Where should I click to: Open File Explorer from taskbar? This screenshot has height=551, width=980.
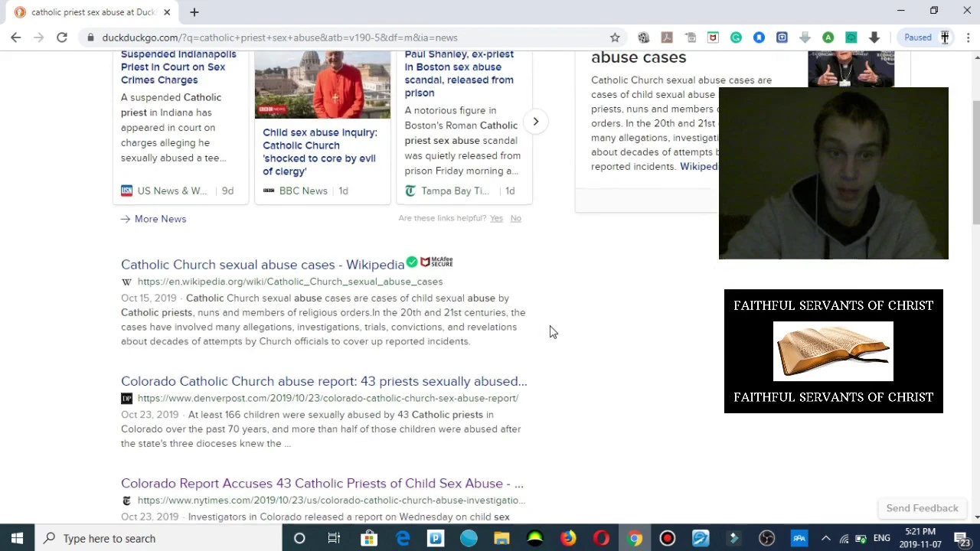[501, 538]
